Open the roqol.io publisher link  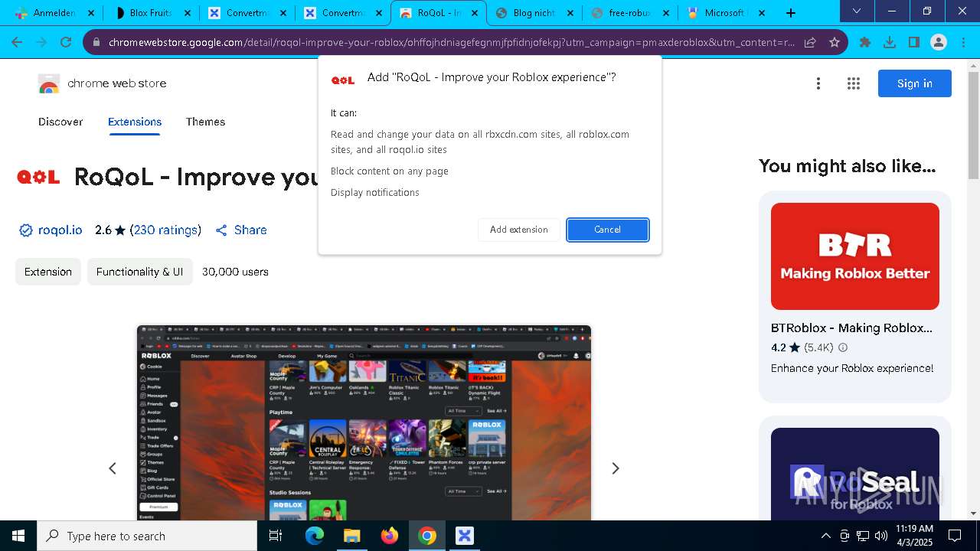point(60,230)
